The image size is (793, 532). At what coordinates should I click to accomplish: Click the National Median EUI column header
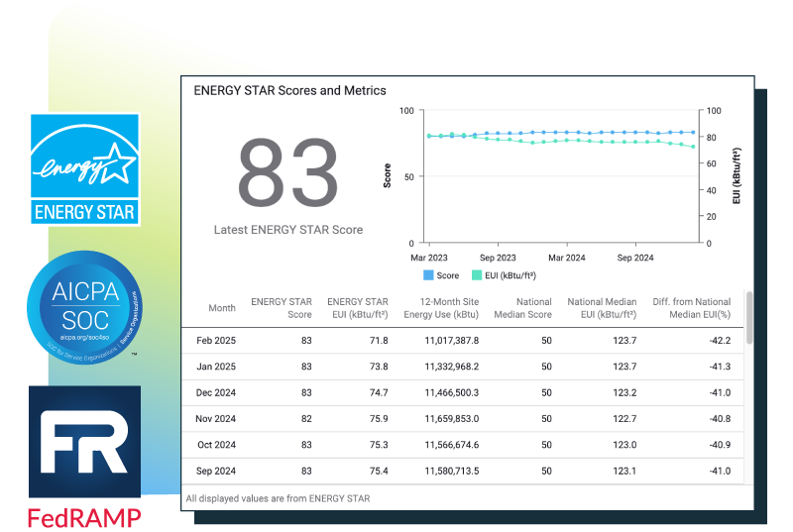click(x=602, y=308)
